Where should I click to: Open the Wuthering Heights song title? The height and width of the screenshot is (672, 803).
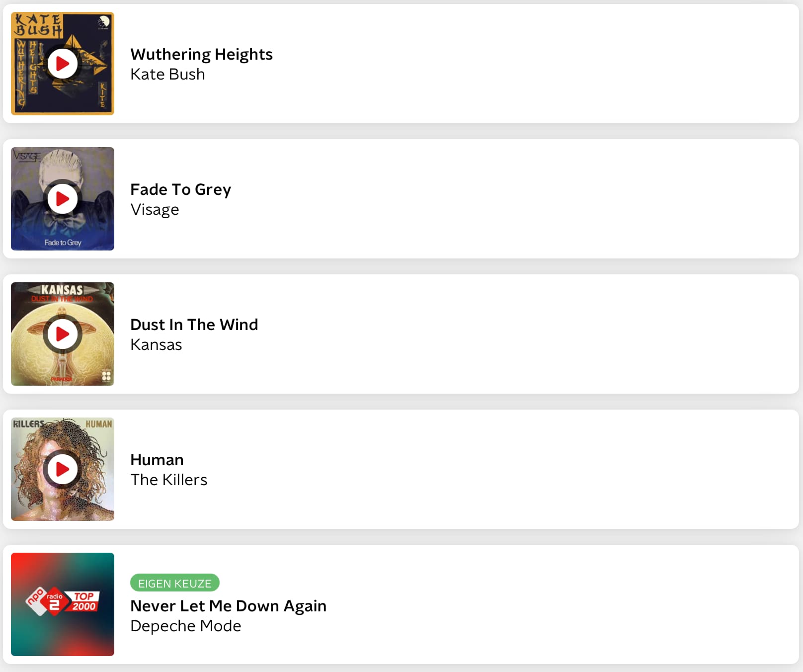pyautogui.click(x=201, y=54)
